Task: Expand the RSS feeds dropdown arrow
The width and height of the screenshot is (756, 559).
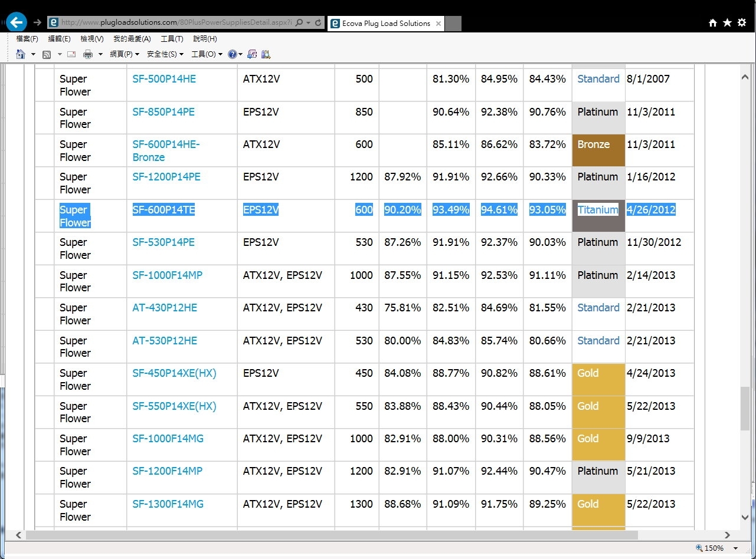Action: 60,54
